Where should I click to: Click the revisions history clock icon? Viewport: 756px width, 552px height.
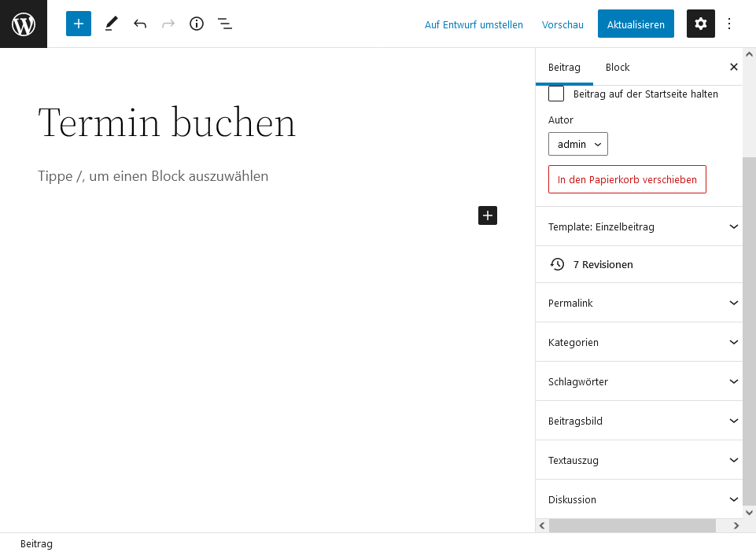click(x=557, y=264)
